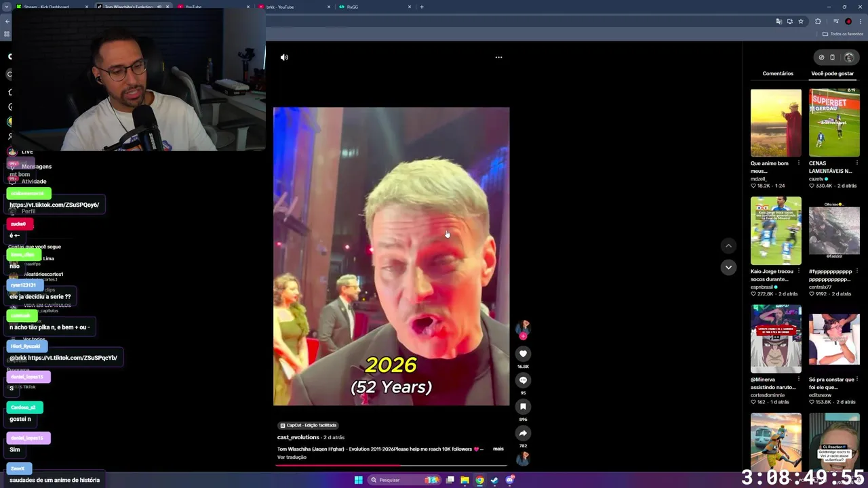This screenshot has height=488, width=868.
Task: Open the music disc avatar below share
Action: [523, 459]
